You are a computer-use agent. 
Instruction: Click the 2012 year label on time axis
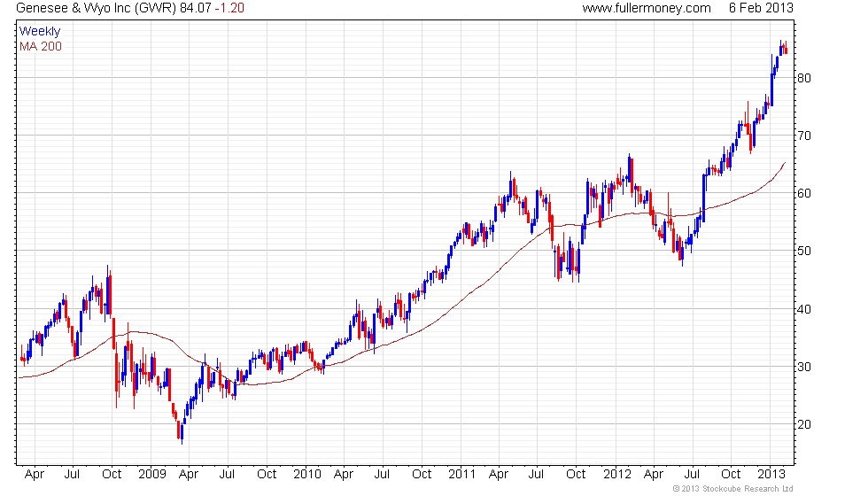(617, 474)
